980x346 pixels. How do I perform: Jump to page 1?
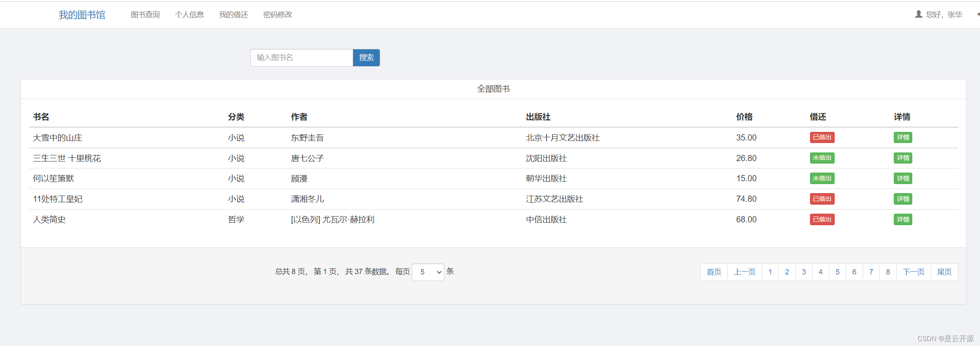[x=770, y=272]
